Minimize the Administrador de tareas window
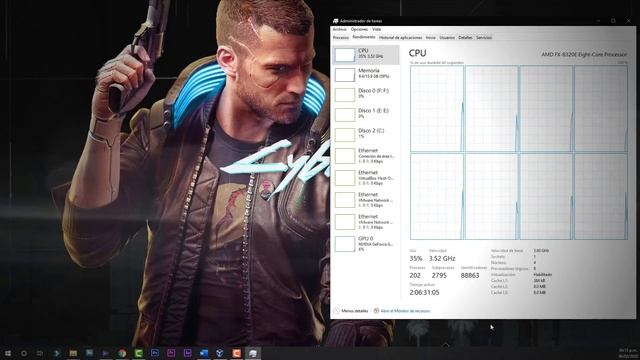 click(x=598, y=21)
